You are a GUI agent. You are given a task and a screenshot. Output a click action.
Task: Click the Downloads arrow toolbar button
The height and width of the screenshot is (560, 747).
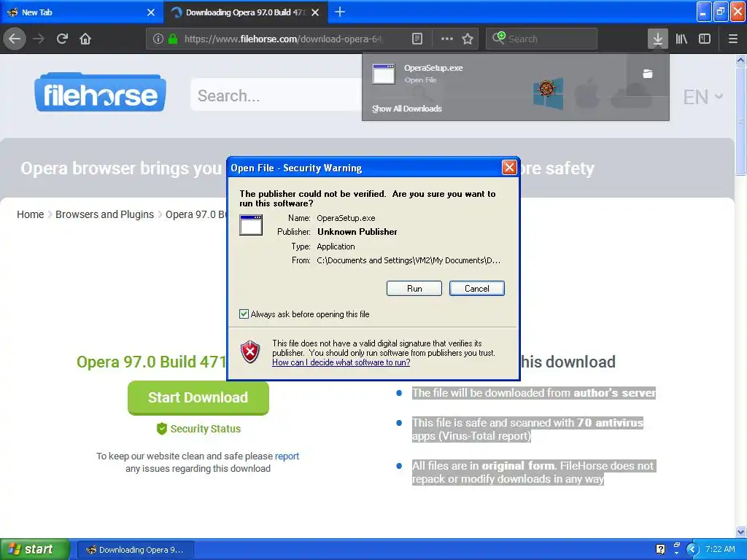tap(657, 39)
